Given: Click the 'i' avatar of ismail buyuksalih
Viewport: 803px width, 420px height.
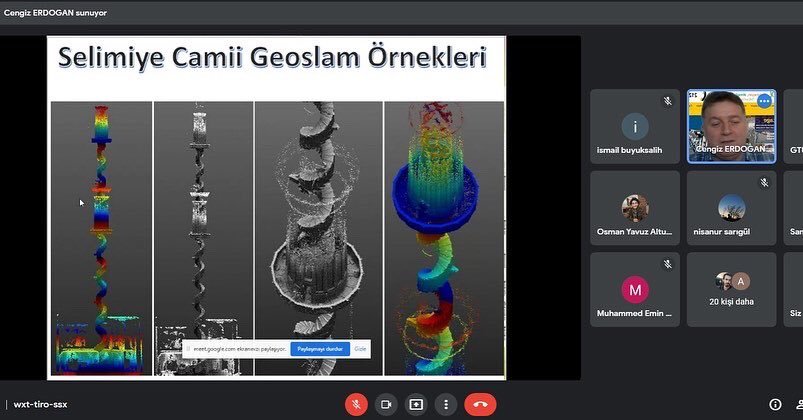Looking at the screenshot, I should [x=635, y=126].
